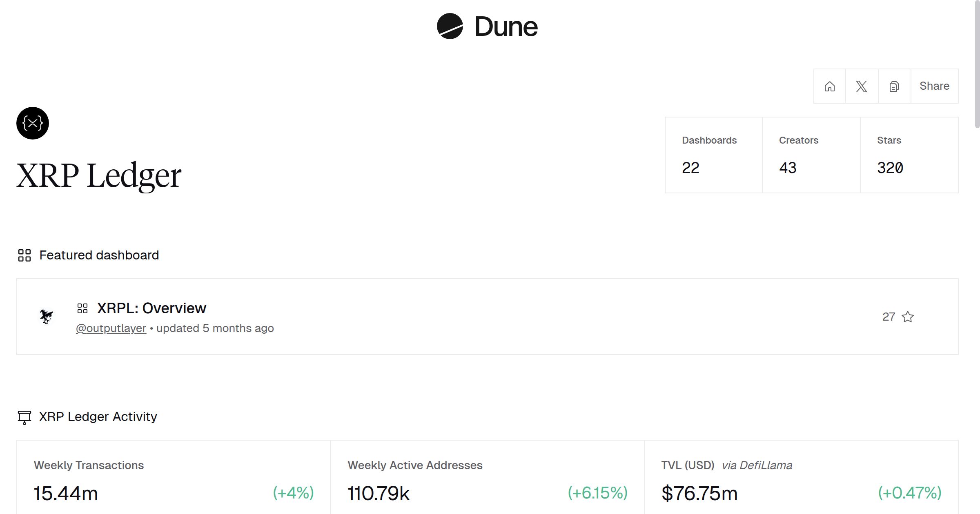Click the XRP Ledger Activity presentation icon

coord(24,417)
